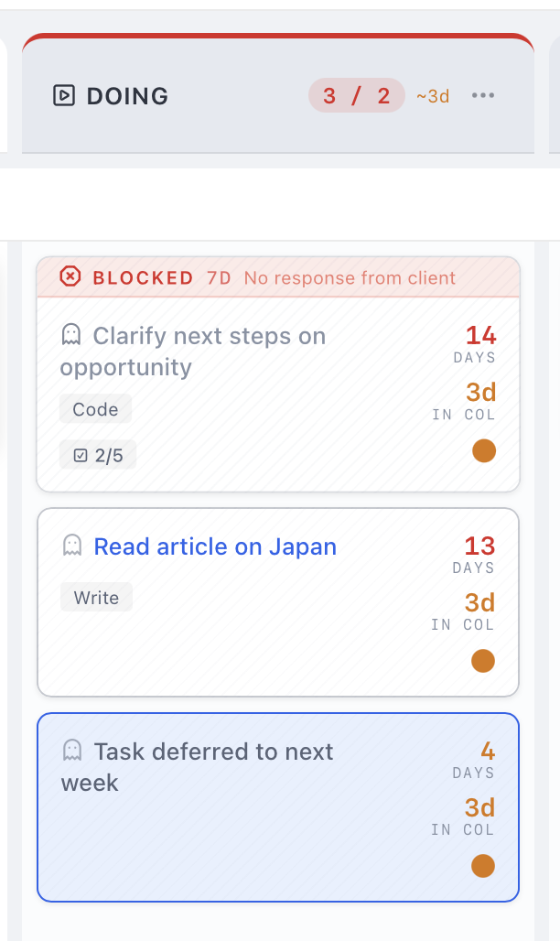Click orange status dot on deferred task card
Viewport: 560px width, 941px height.
(483, 866)
